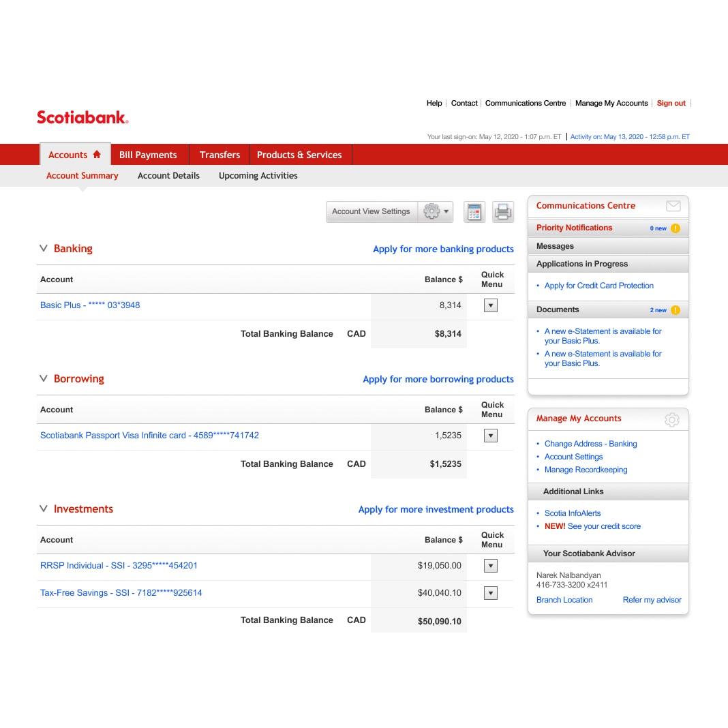Sign out of online banking
The height and width of the screenshot is (728, 728).
click(671, 103)
